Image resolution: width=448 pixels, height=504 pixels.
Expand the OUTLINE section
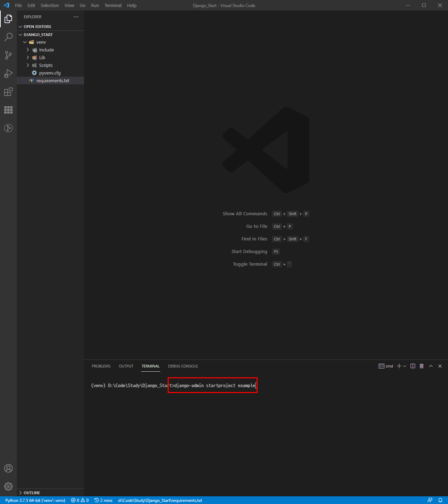point(50,493)
